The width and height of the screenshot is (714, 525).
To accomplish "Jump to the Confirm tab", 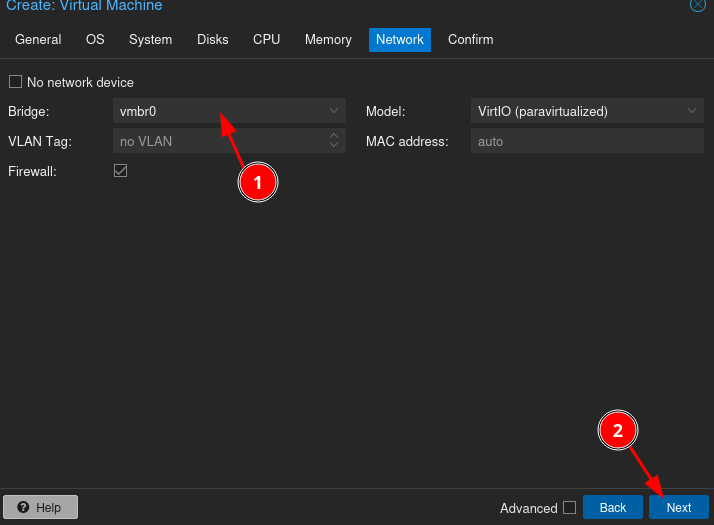I will pos(470,40).
